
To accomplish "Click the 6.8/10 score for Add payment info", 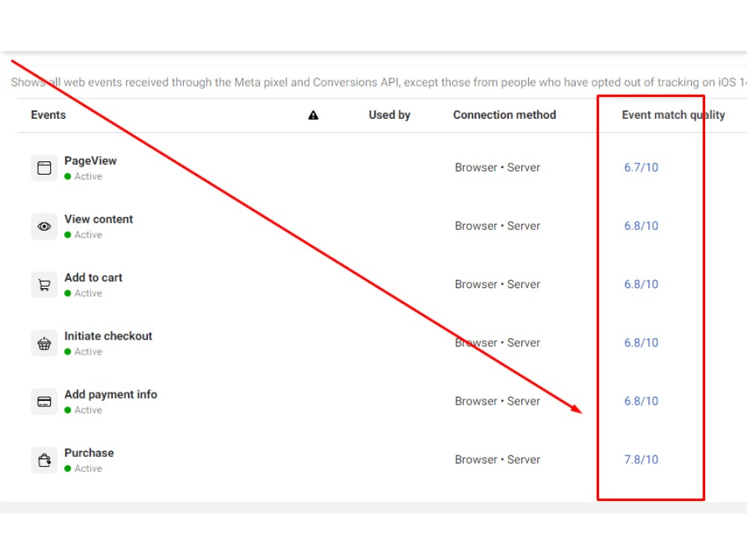I will click(641, 401).
